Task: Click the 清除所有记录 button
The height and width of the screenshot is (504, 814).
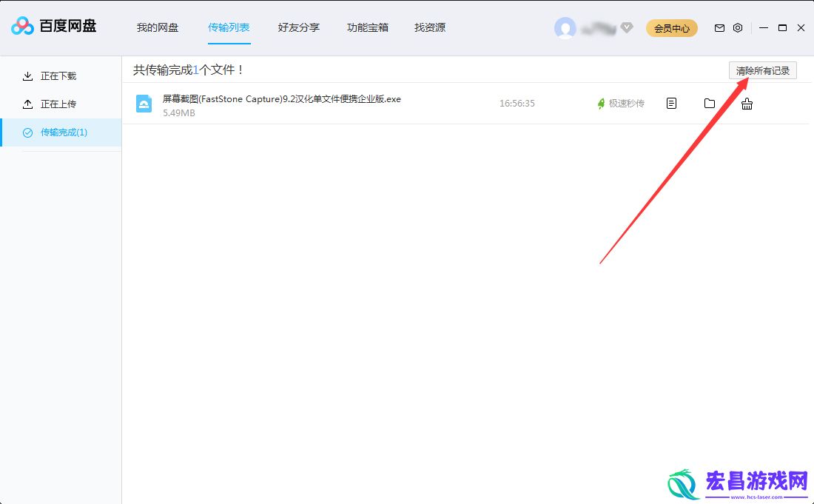Action: tap(763, 70)
